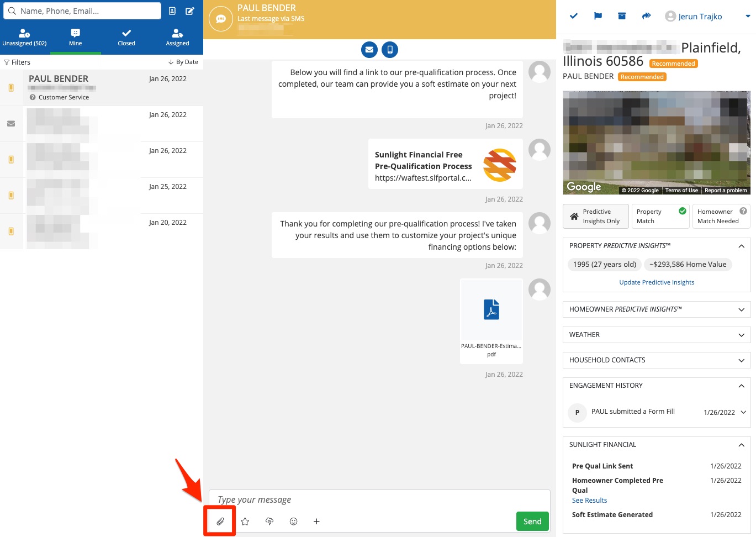Switch to email channel icon
Image resolution: width=756 pixels, height=537 pixels.
click(369, 50)
